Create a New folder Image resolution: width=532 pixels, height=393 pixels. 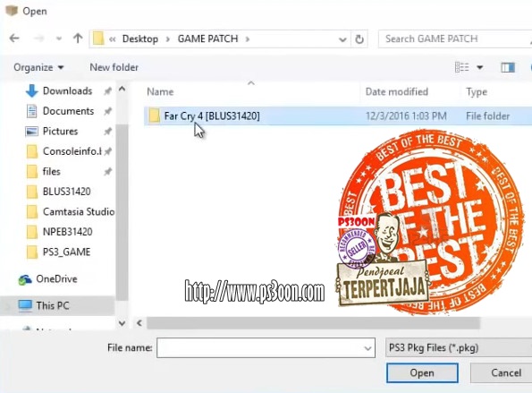(x=114, y=67)
